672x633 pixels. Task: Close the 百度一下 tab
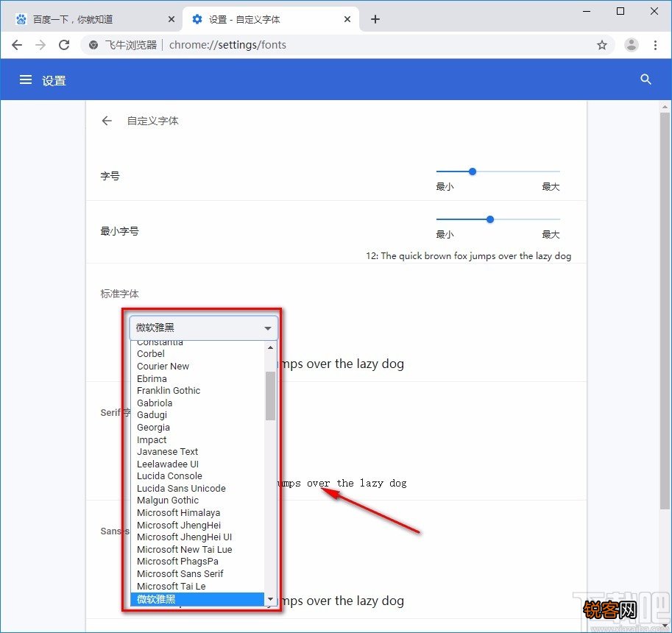click(171, 19)
